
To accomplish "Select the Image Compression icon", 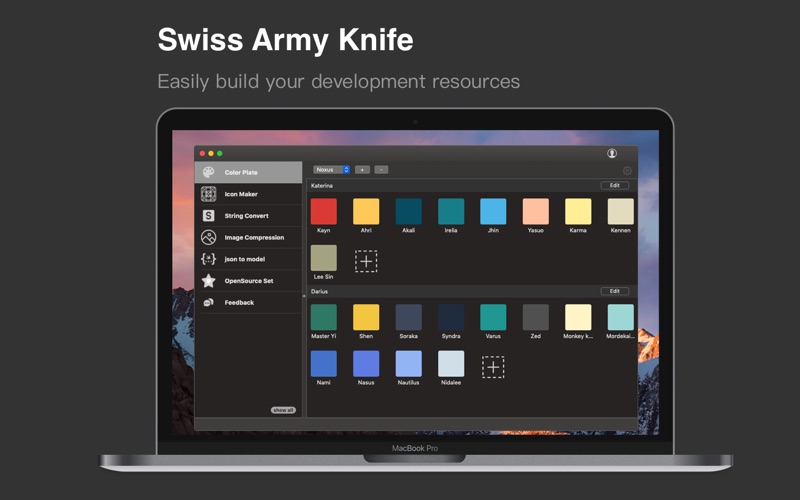I will pyautogui.click(x=208, y=237).
